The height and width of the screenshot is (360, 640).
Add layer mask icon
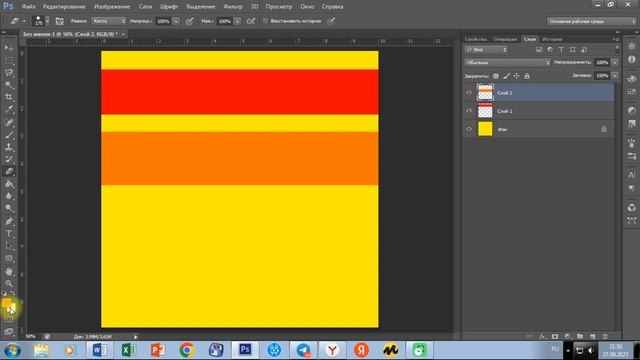(x=555, y=336)
